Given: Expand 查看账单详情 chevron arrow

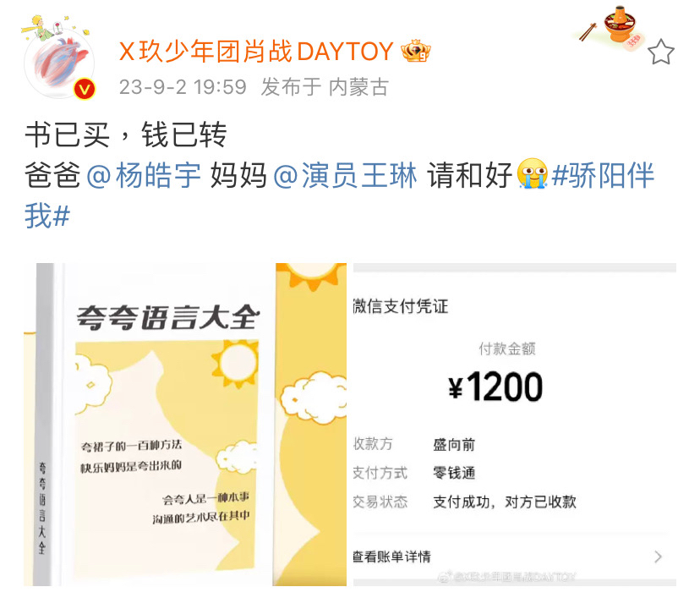Looking at the screenshot, I should (658, 557).
